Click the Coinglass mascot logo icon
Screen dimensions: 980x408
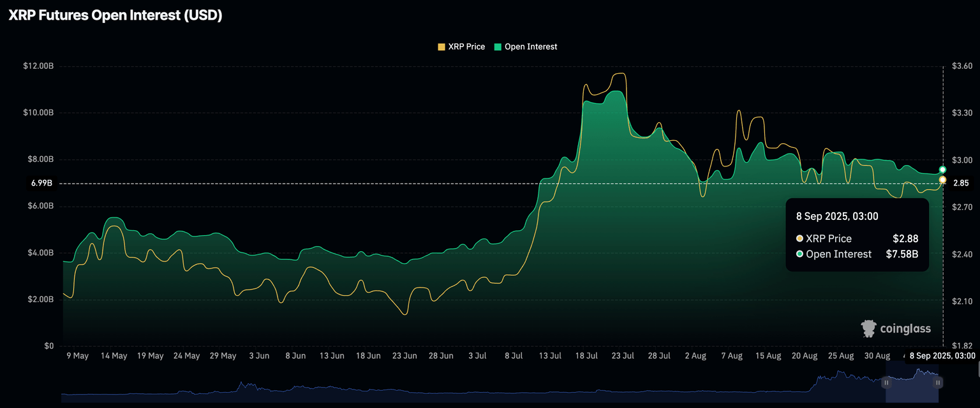tap(868, 328)
